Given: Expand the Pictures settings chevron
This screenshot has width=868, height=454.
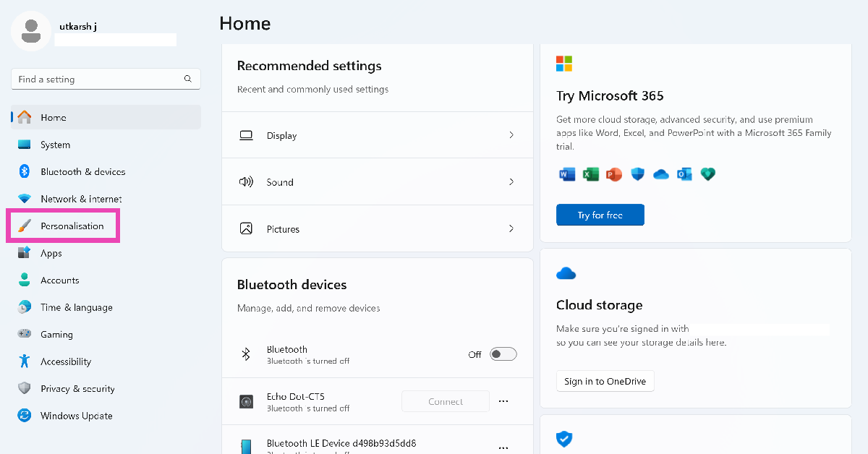Looking at the screenshot, I should tap(511, 228).
